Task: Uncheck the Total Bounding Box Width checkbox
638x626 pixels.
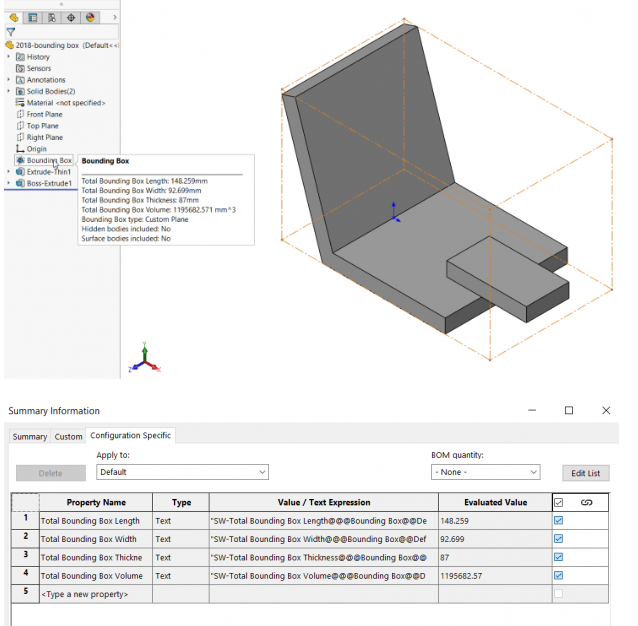Action: pos(558,539)
